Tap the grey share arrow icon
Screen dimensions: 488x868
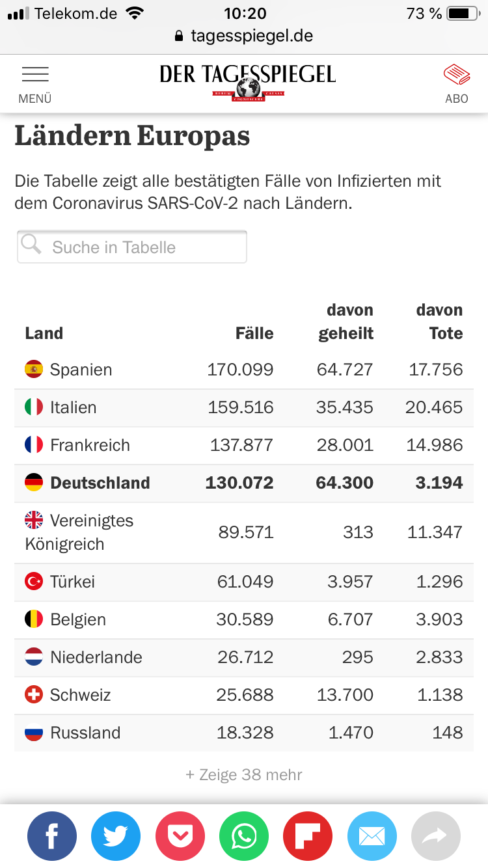coord(436,836)
